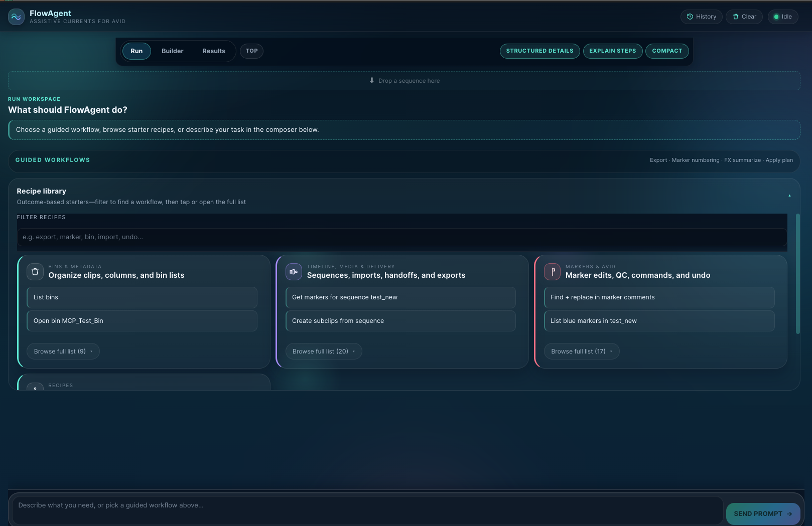The image size is (812, 526).
Task: Click the Organize clips, columns, and bin lists heading
Action: [x=116, y=275]
